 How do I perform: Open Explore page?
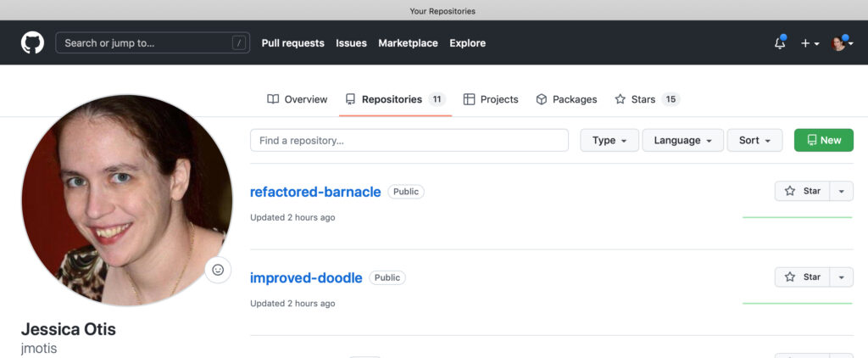(467, 43)
